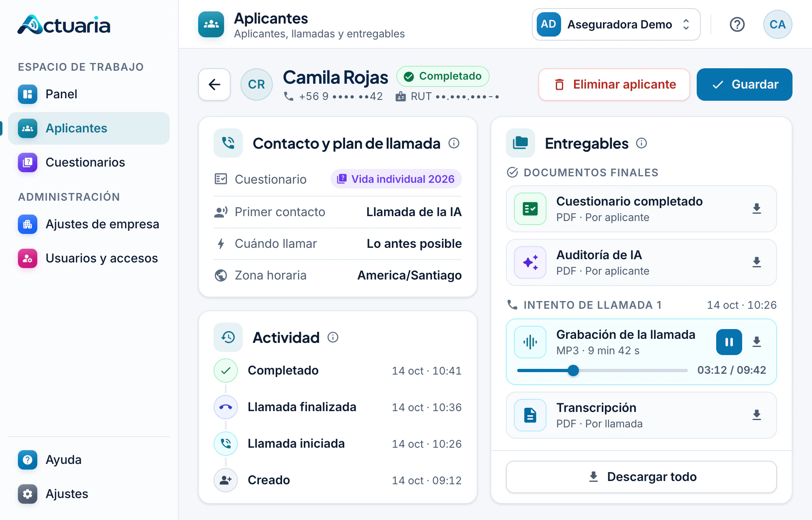812x520 pixels.
Task: Click the America/Santiago time zone value
Action: [x=409, y=275]
